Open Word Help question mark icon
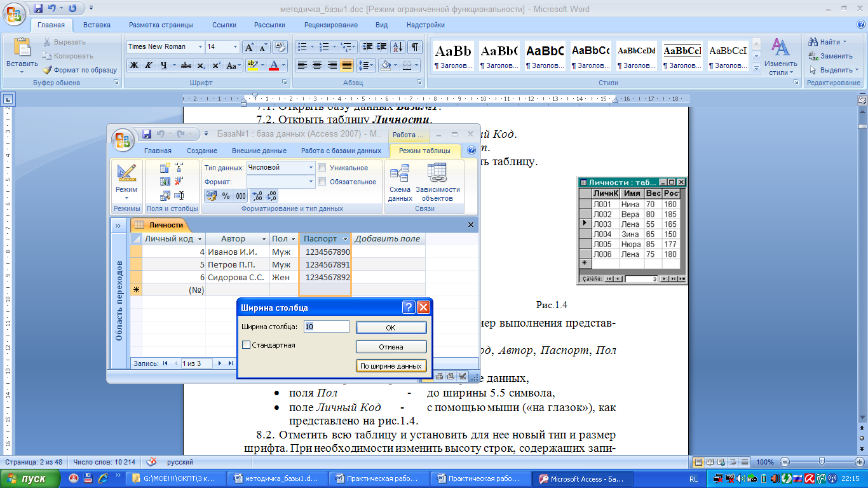 coord(860,25)
